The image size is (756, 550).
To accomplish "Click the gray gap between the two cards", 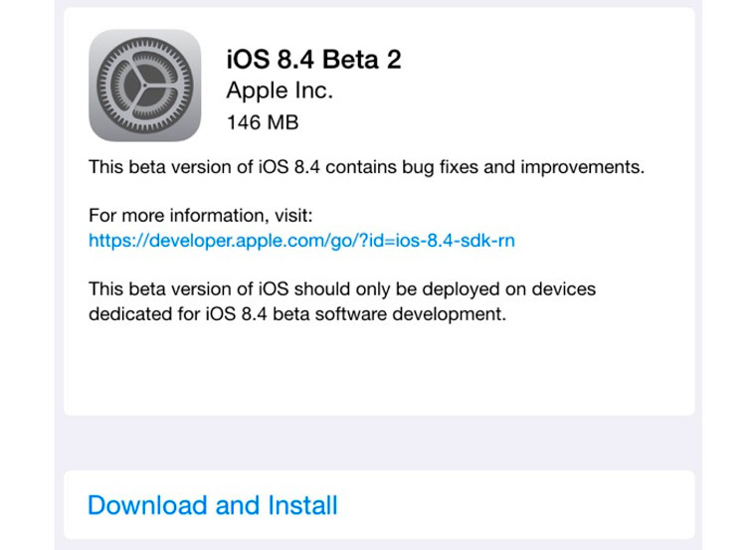I will click(x=378, y=443).
